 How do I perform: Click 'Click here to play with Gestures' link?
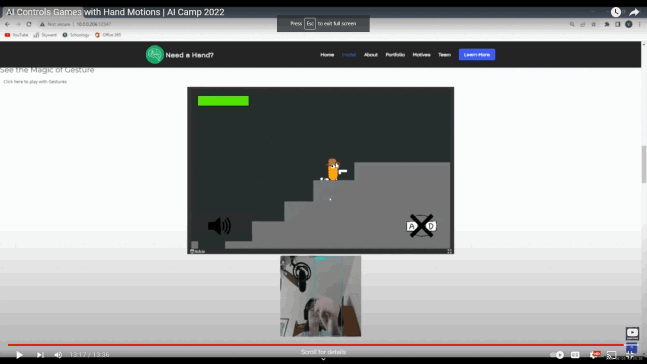[x=35, y=82]
